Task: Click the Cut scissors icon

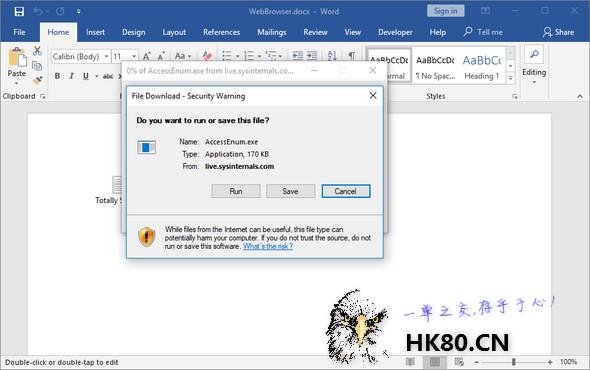Action: pyautogui.click(x=37, y=51)
